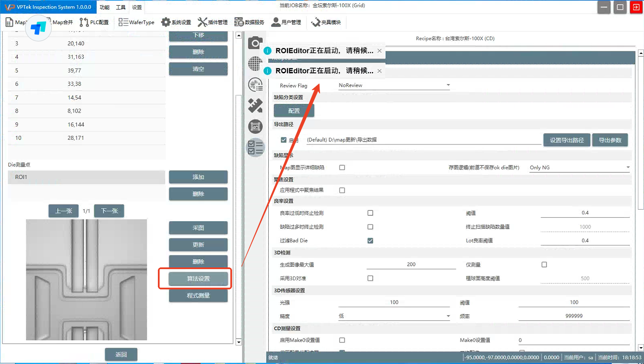Open the image ROI frame sidebar icon
This screenshot has width=644, height=364.
pyautogui.click(x=255, y=126)
